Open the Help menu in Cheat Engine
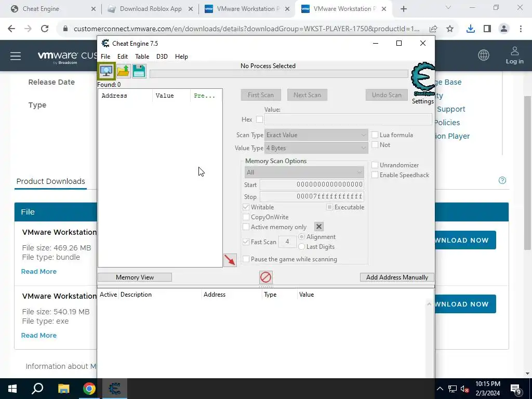The height and width of the screenshot is (399, 532). click(181, 56)
